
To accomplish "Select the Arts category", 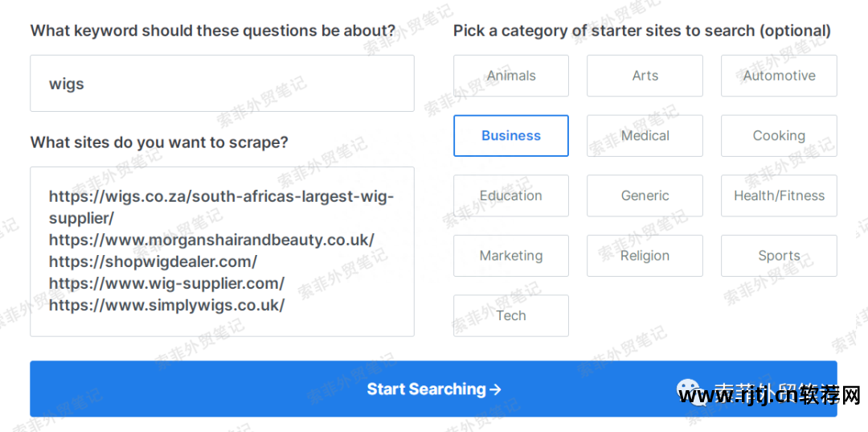I will 645,76.
